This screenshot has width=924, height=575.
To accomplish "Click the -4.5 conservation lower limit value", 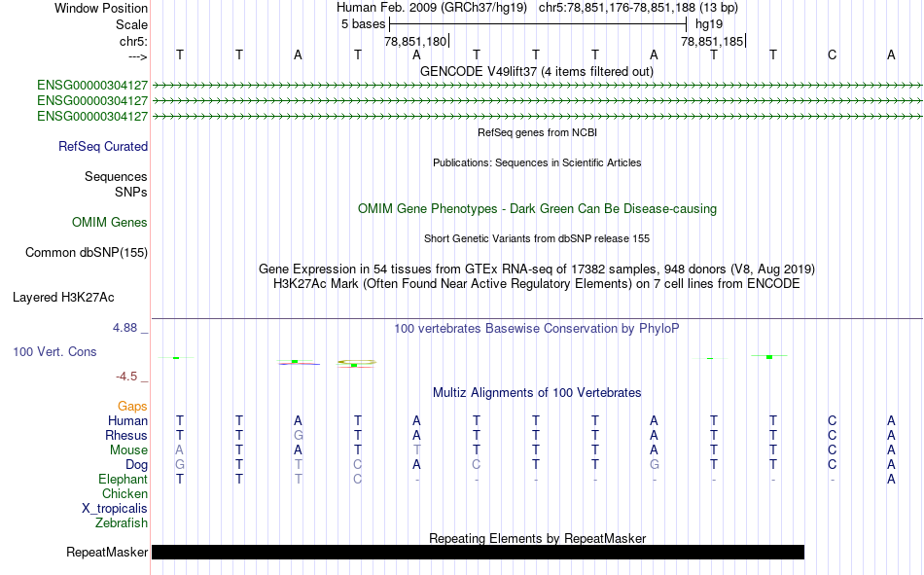I will (x=126, y=377).
